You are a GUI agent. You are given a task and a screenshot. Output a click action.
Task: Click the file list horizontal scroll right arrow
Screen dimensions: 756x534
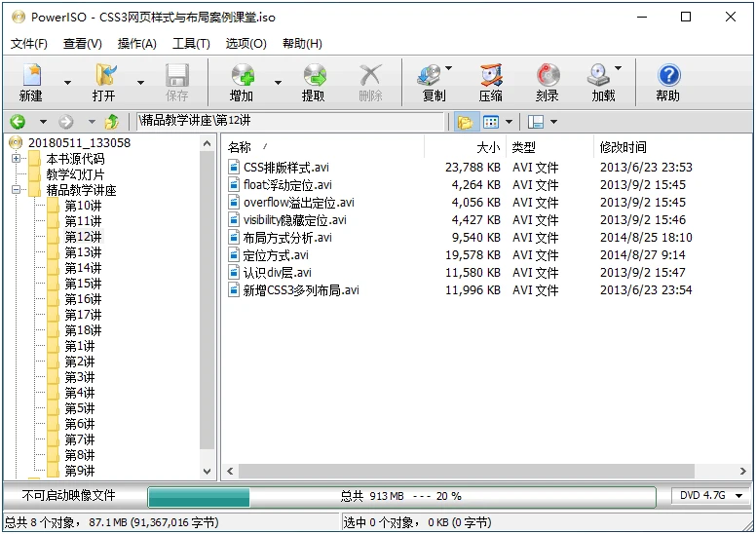tap(743, 472)
